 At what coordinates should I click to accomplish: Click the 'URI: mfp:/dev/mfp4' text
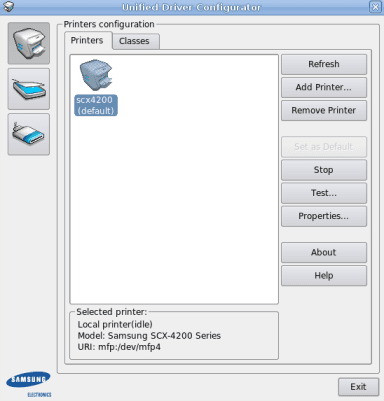click(119, 347)
